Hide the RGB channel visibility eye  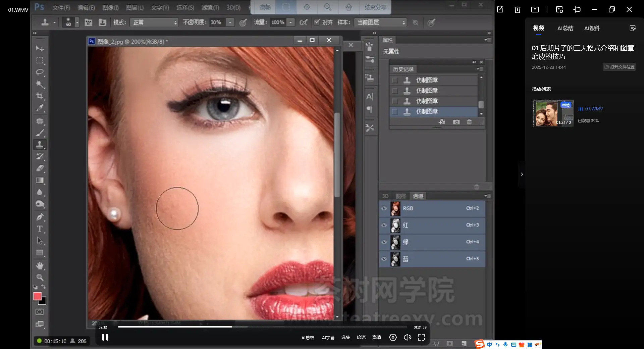pyautogui.click(x=384, y=208)
